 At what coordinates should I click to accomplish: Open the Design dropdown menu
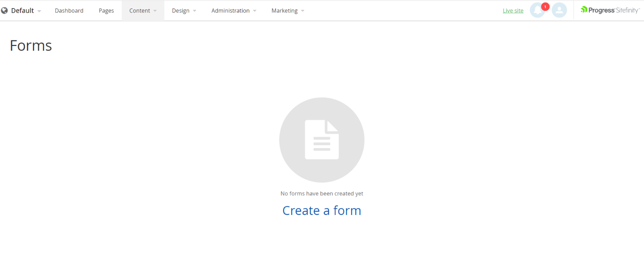184,11
